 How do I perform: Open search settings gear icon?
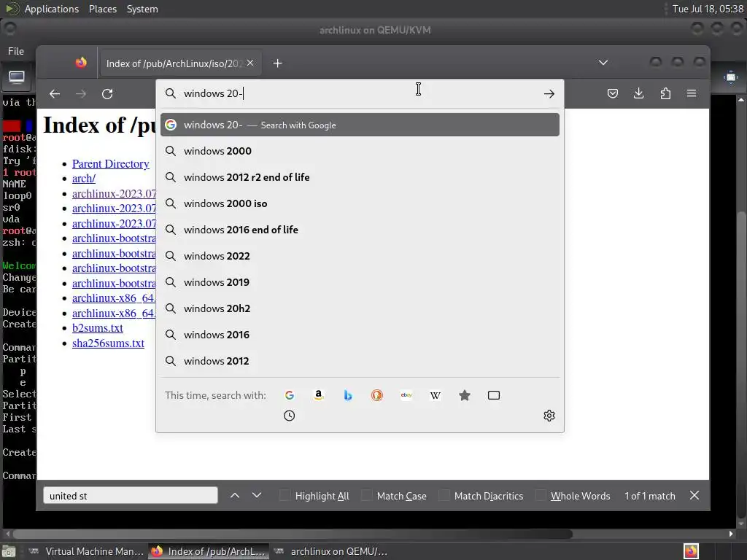click(549, 416)
